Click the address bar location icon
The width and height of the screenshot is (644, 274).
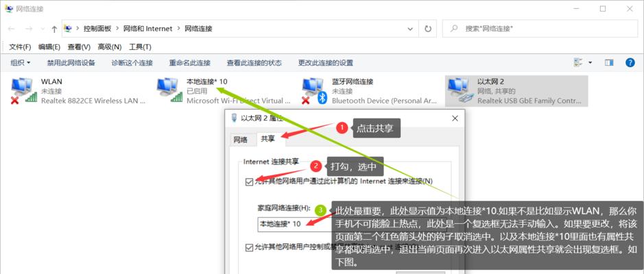click(68, 28)
